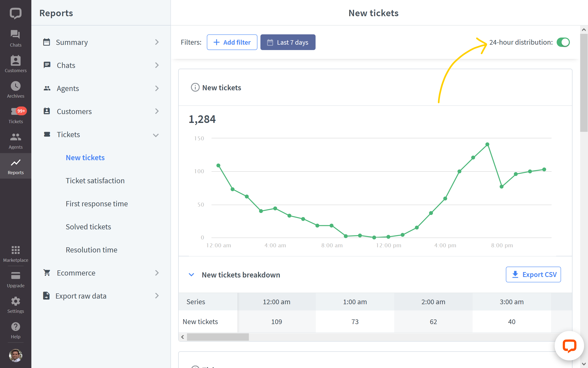Click the 2:00 am column header
Viewport: 588px width, 368px height.
tap(433, 302)
